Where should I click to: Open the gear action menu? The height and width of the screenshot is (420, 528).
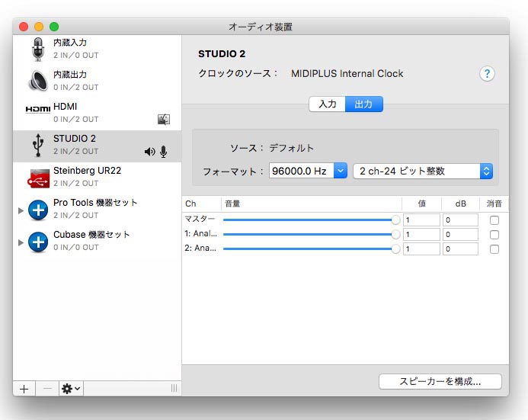[71, 389]
